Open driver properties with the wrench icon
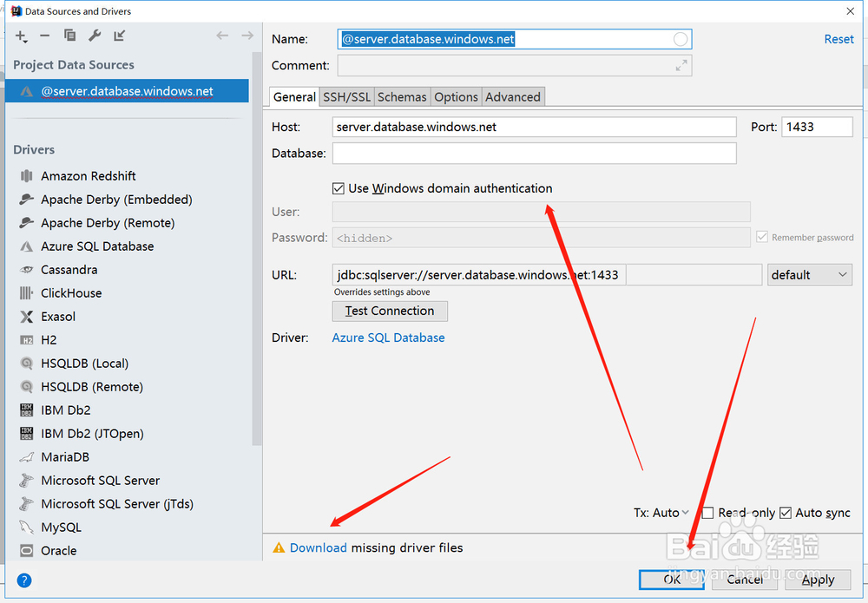 (x=94, y=36)
